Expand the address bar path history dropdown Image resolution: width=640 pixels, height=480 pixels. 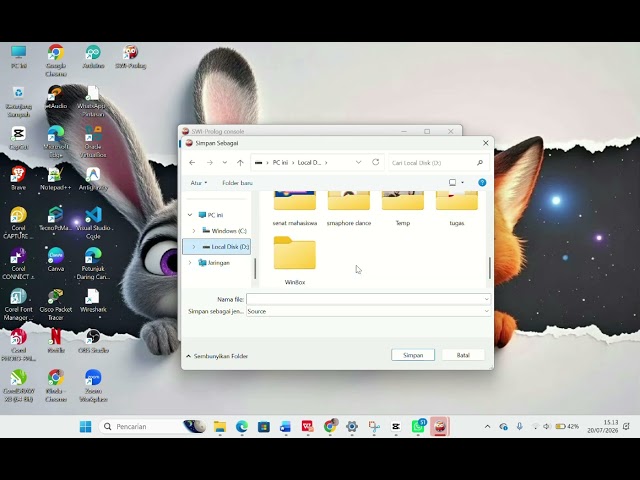coord(358,162)
